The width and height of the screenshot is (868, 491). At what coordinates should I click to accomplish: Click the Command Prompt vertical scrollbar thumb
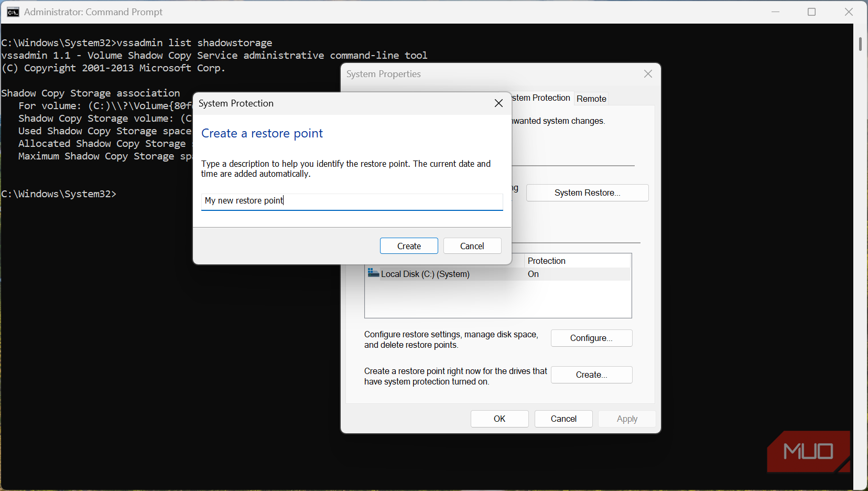point(860,44)
